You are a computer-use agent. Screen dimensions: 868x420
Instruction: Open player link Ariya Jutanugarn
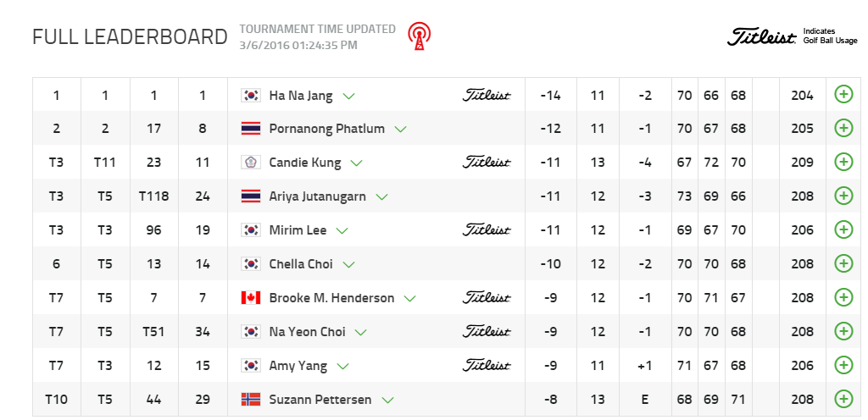[317, 196]
